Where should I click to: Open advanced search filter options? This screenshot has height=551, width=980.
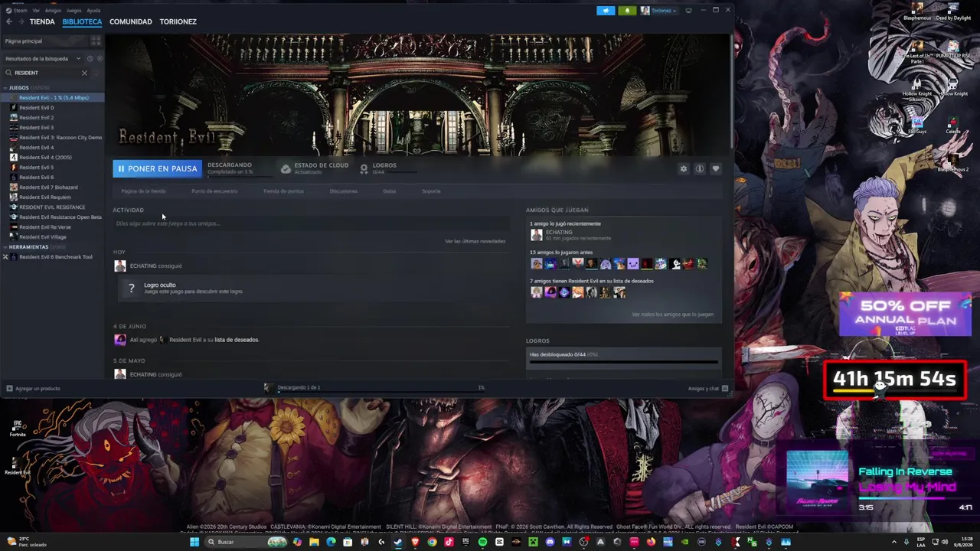coord(97,73)
